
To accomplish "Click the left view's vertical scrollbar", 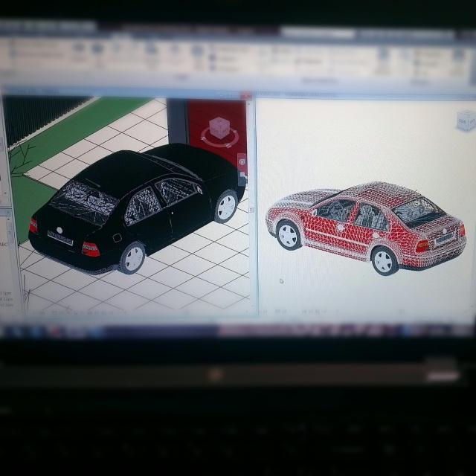I will click(x=251, y=207).
